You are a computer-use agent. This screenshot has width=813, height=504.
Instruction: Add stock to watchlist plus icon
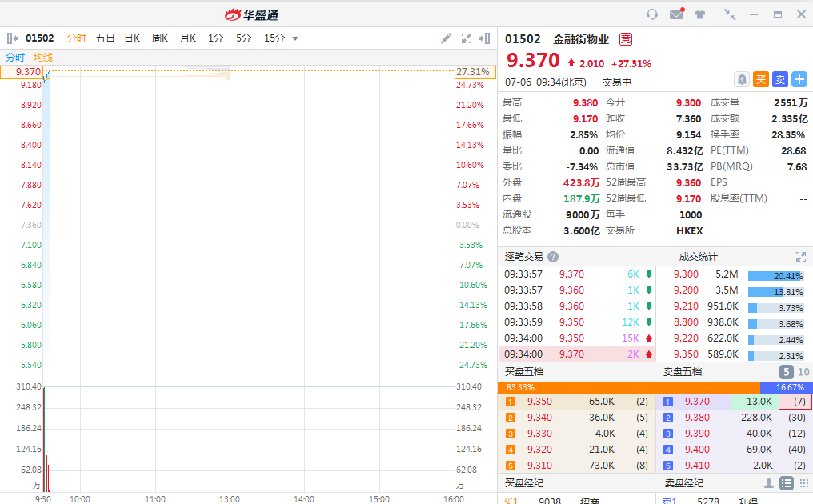799,79
